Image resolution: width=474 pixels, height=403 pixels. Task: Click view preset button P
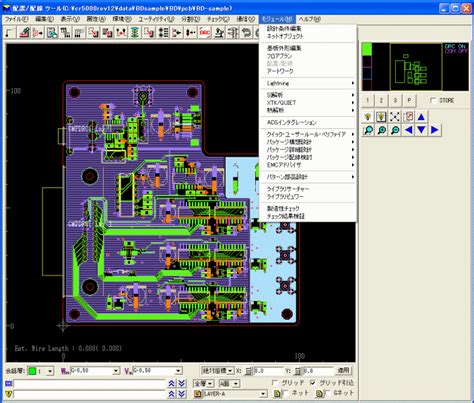tap(409, 100)
